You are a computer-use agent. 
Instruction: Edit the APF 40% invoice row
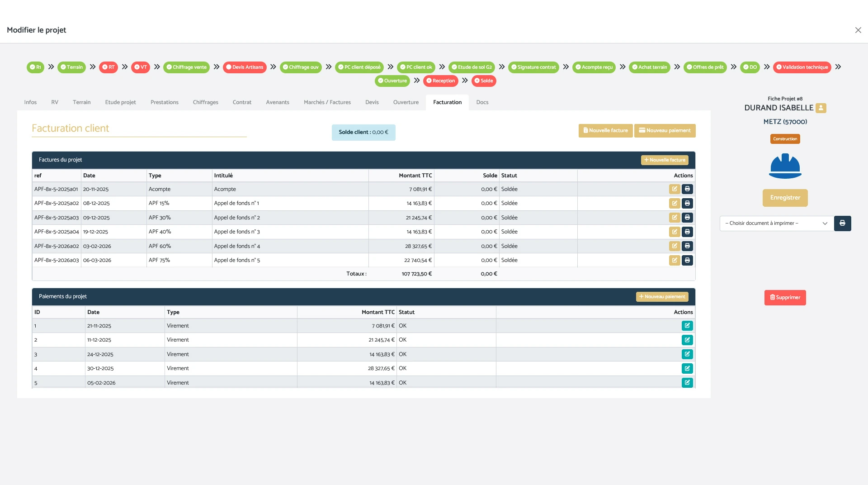[674, 232]
